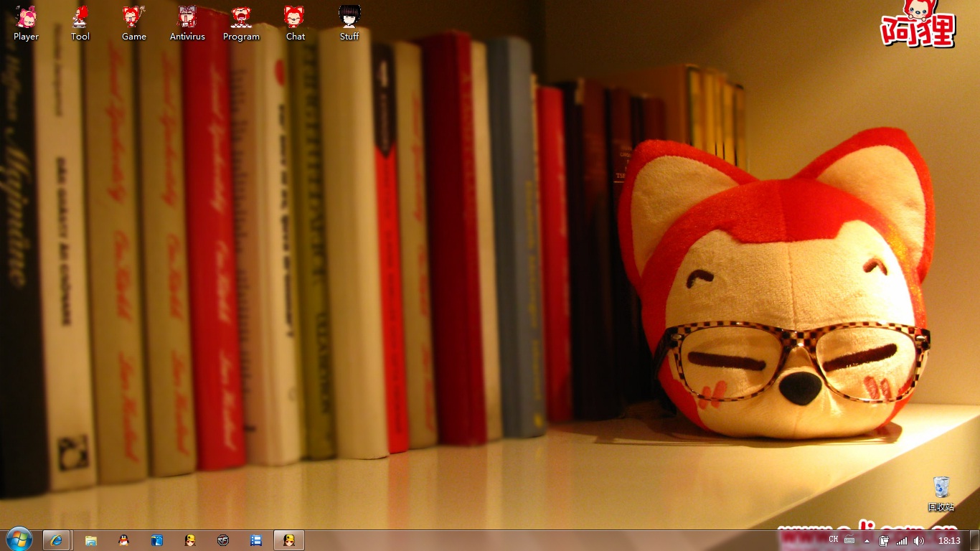Open the Windows Start menu orb
Screen dimensions: 980x551
(x=19, y=540)
